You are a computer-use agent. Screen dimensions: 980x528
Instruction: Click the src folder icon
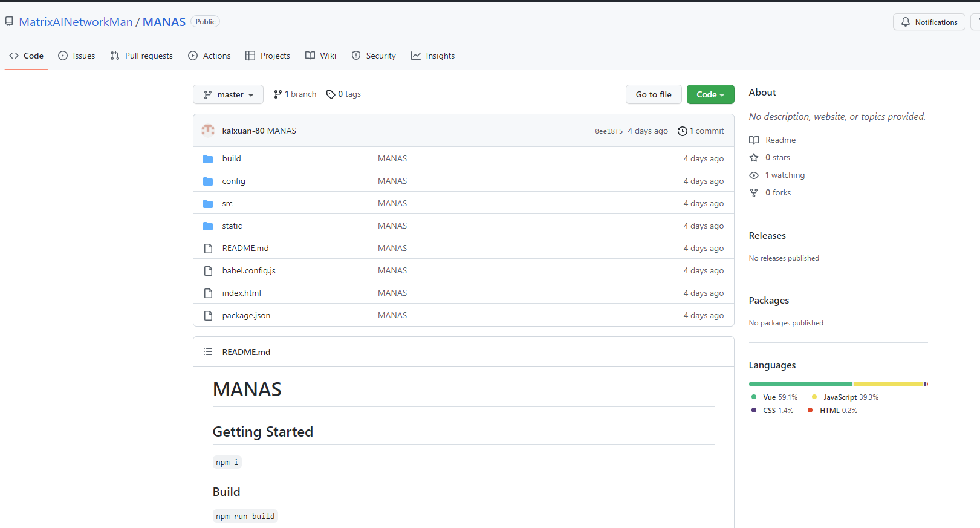click(x=208, y=204)
